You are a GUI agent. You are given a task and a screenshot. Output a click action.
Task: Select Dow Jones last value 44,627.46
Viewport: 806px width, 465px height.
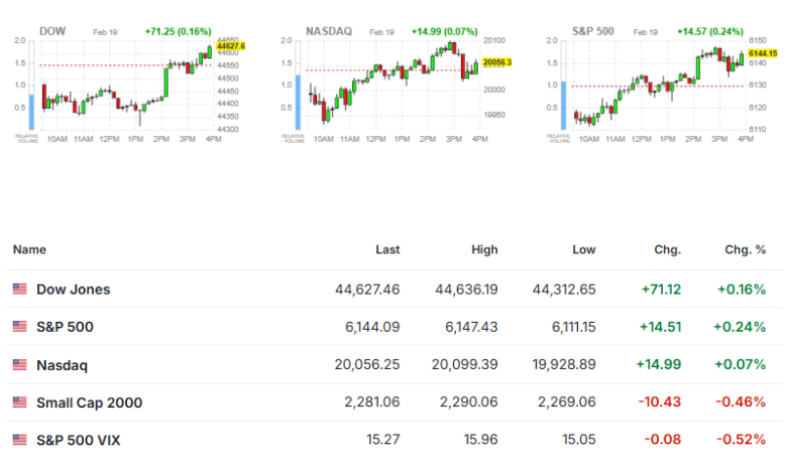tap(367, 290)
